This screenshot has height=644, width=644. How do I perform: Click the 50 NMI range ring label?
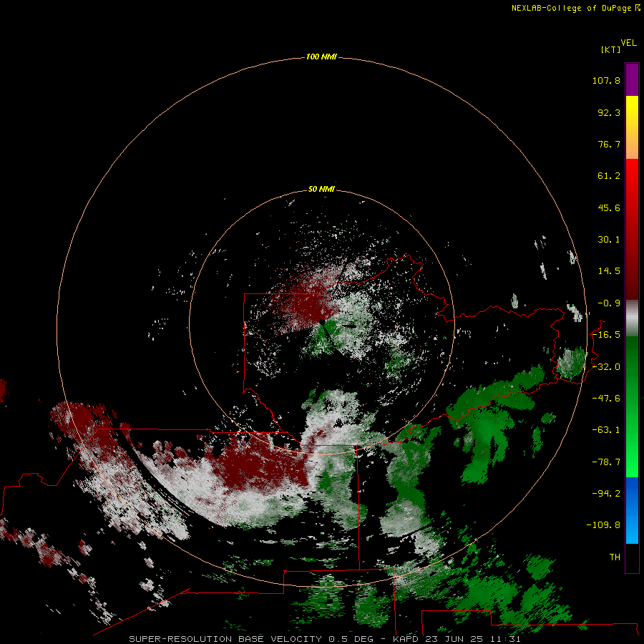(321, 189)
